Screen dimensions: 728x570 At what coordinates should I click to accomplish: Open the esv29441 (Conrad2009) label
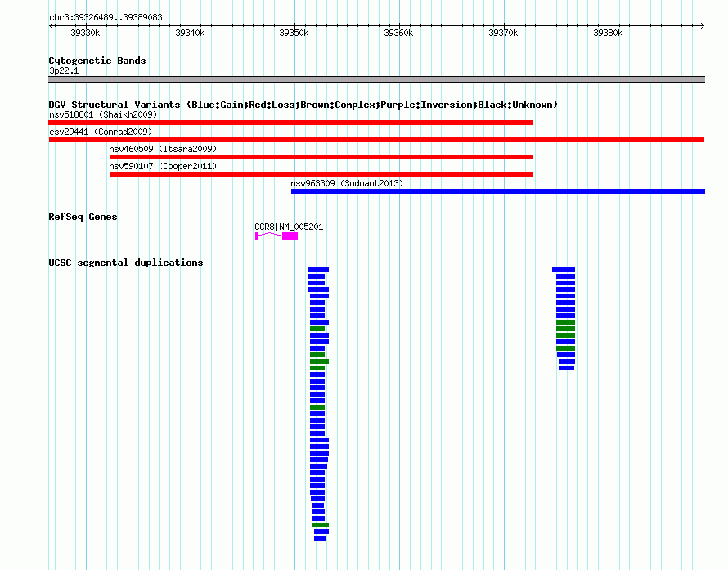point(101,132)
